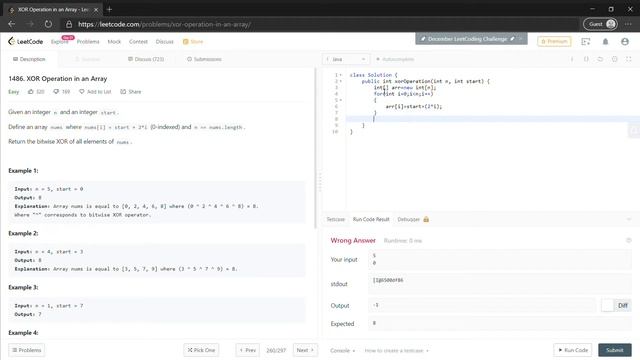Switch to the Testcase tab

click(x=336, y=220)
